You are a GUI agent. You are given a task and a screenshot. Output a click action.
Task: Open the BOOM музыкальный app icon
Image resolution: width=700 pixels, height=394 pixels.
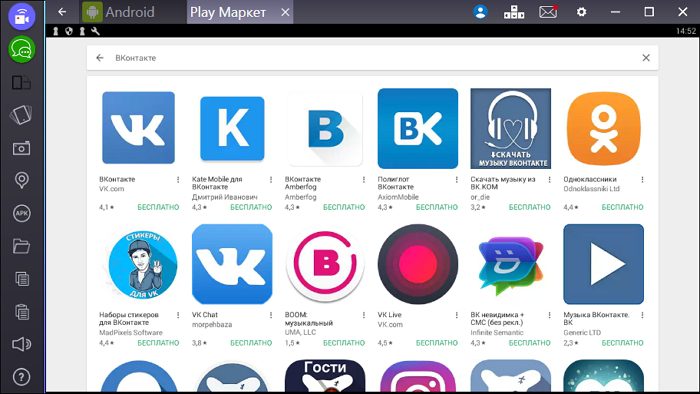(x=325, y=264)
